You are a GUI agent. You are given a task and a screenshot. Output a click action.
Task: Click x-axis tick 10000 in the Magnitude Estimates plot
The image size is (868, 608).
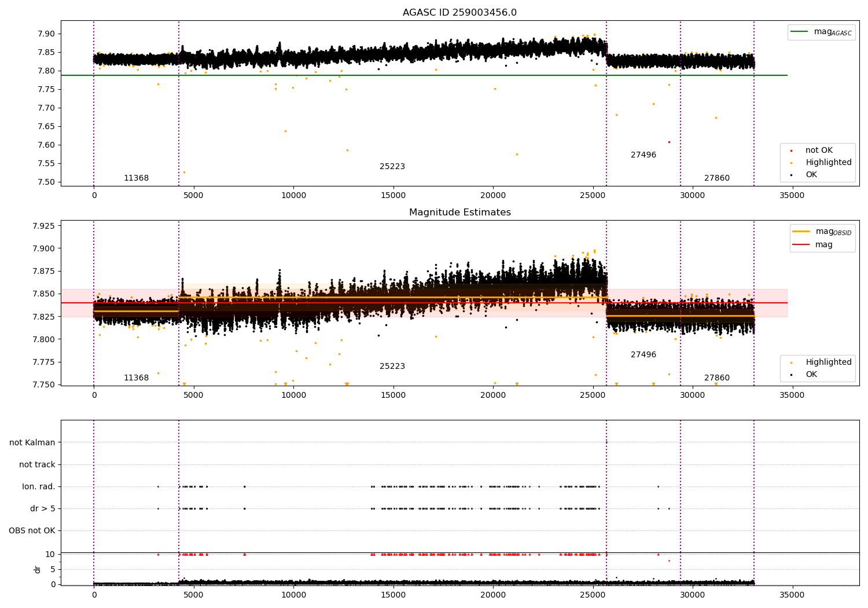pyautogui.click(x=293, y=395)
